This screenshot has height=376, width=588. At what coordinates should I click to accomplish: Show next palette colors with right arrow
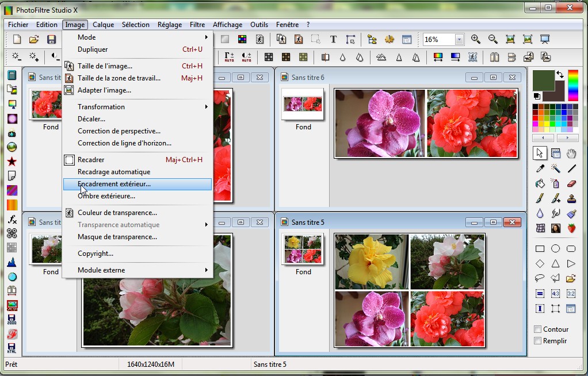[567, 137]
